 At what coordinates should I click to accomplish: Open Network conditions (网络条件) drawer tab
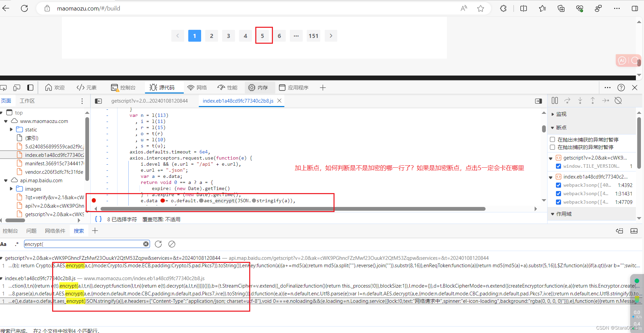click(55, 231)
